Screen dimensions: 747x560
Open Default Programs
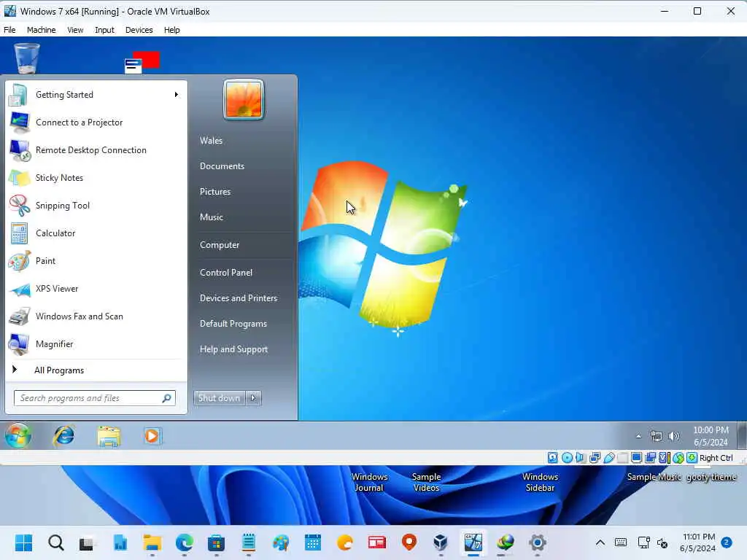233,324
